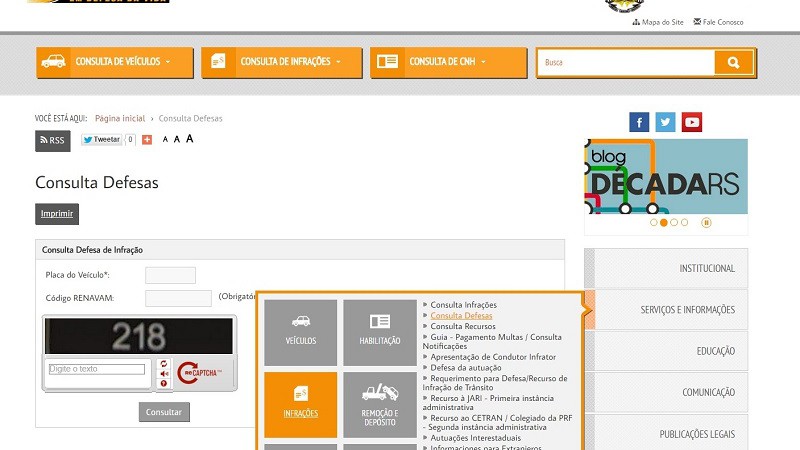The width and height of the screenshot is (800, 450).
Task: Open the Consulta Infrações link
Action: 463,305
